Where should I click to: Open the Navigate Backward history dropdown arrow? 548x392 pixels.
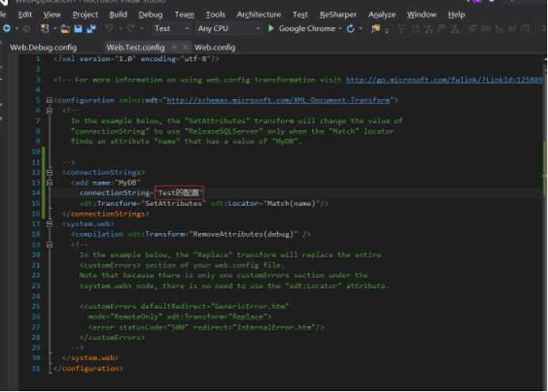tap(17, 29)
